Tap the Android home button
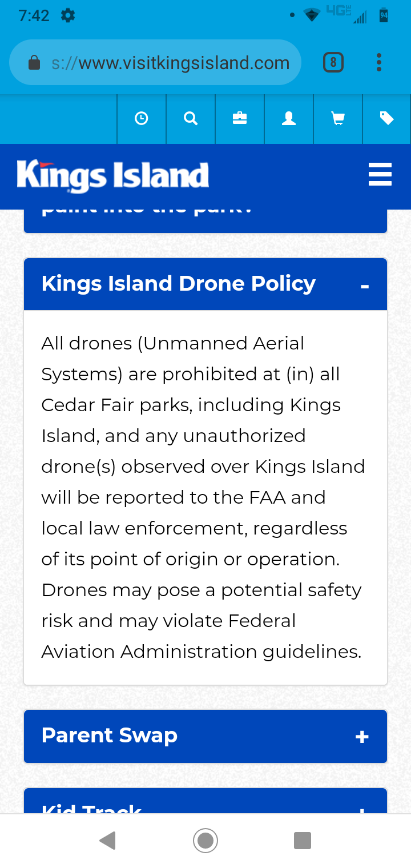Screen dimensions: 411x868 205,841
